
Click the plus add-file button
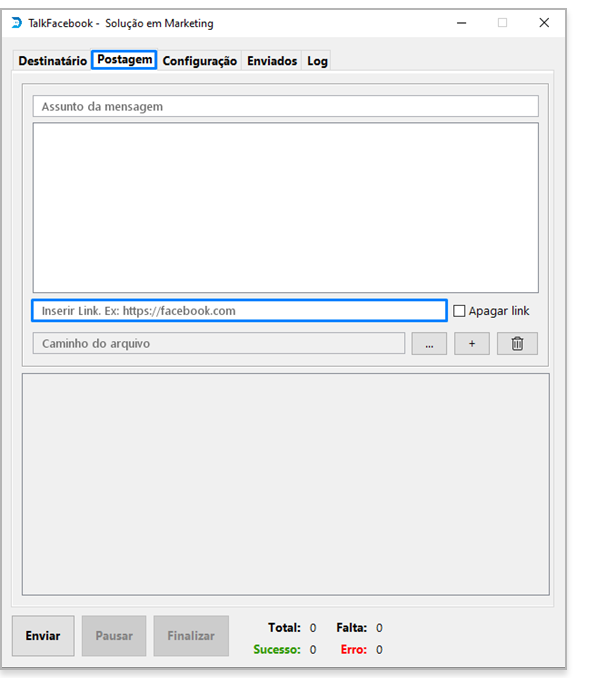pos(472,344)
